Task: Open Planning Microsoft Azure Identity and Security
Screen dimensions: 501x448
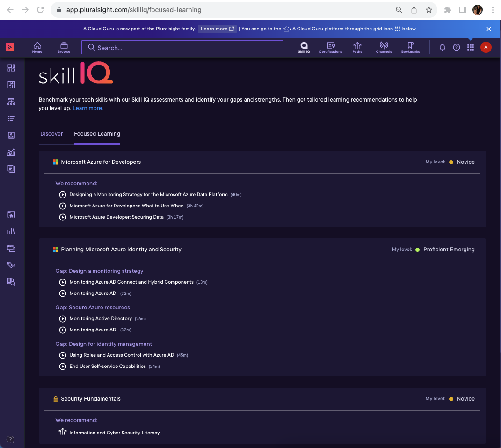Action: [x=121, y=250]
